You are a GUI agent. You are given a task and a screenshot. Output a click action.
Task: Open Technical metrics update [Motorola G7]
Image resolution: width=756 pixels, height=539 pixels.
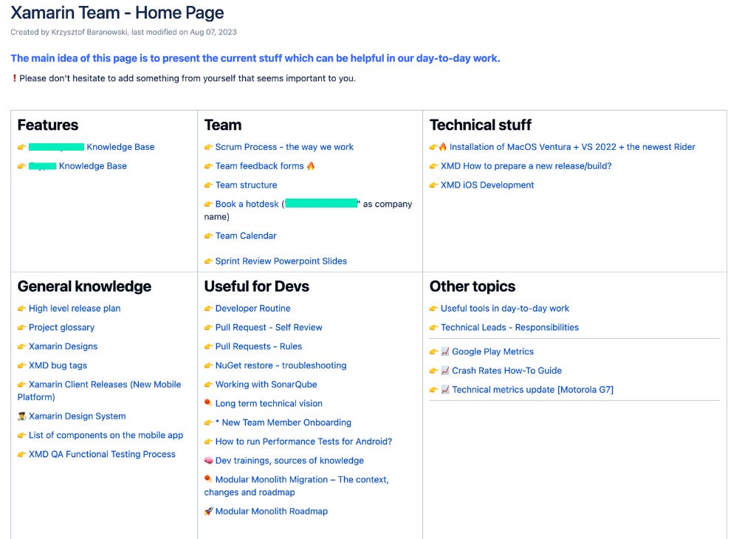pyautogui.click(x=532, y=390)
